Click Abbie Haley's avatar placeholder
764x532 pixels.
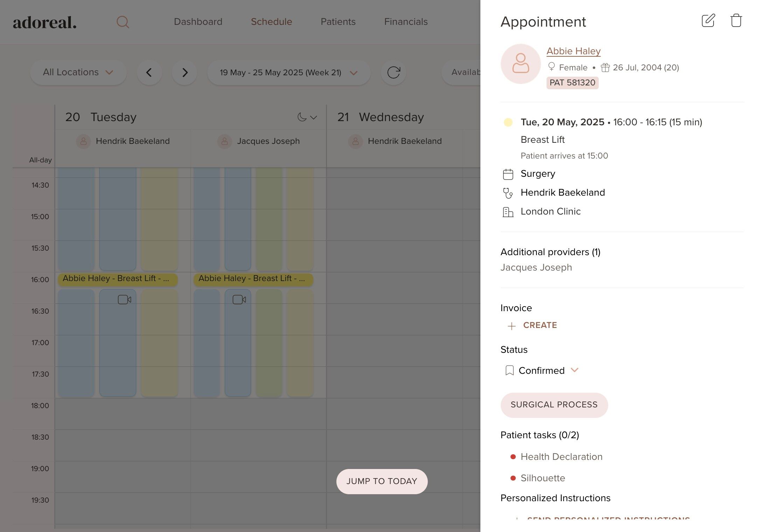click(x=520, y=64)
